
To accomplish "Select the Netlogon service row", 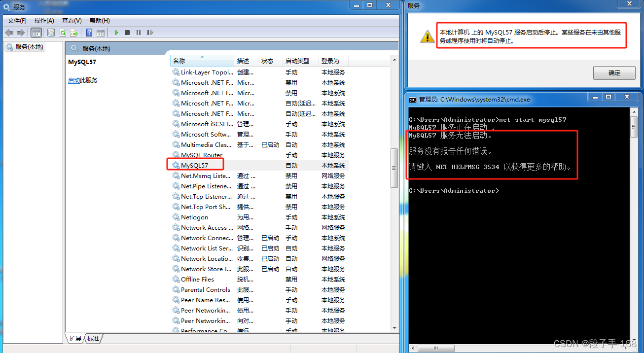I will [259, 217].
